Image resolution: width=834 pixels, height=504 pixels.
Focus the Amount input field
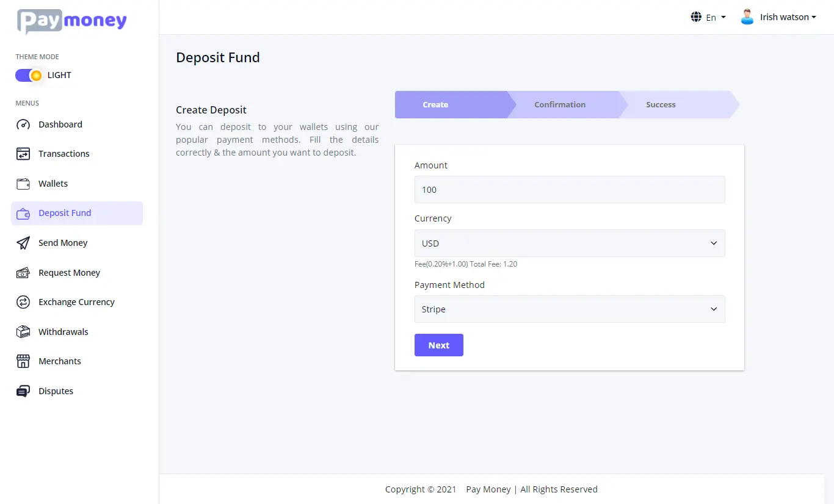pyautogui.click(x=570, y=190)
